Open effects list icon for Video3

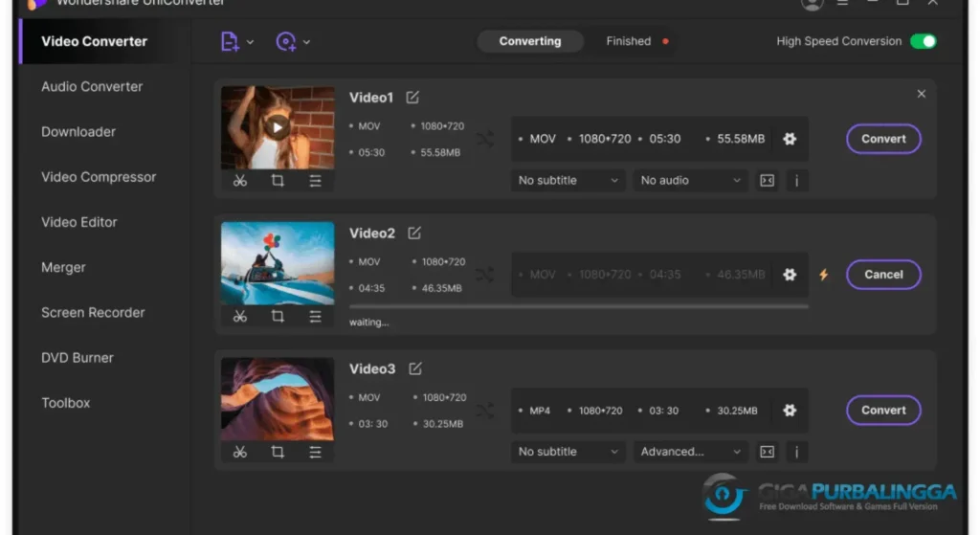tap(315, 452)
